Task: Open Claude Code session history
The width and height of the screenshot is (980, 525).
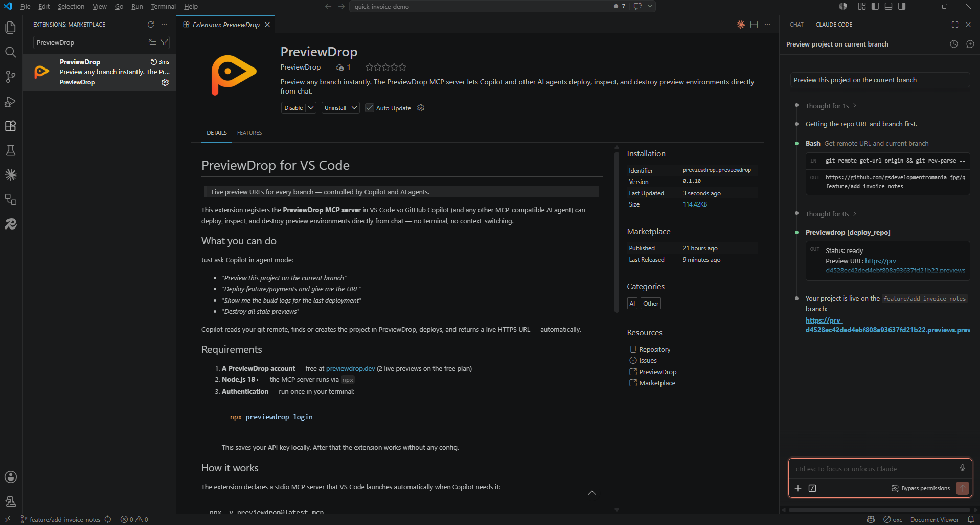Action: pos(954,44)
